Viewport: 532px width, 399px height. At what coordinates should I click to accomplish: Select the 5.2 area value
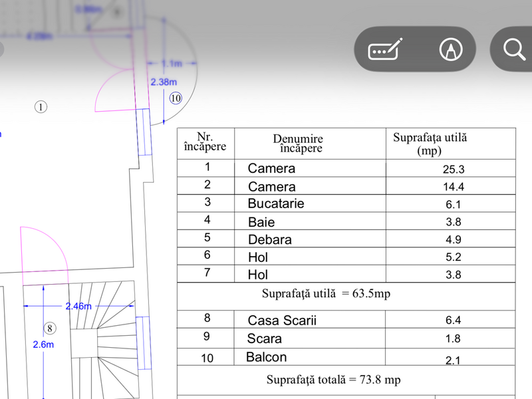pyautogui.click(x=454, y=257)
